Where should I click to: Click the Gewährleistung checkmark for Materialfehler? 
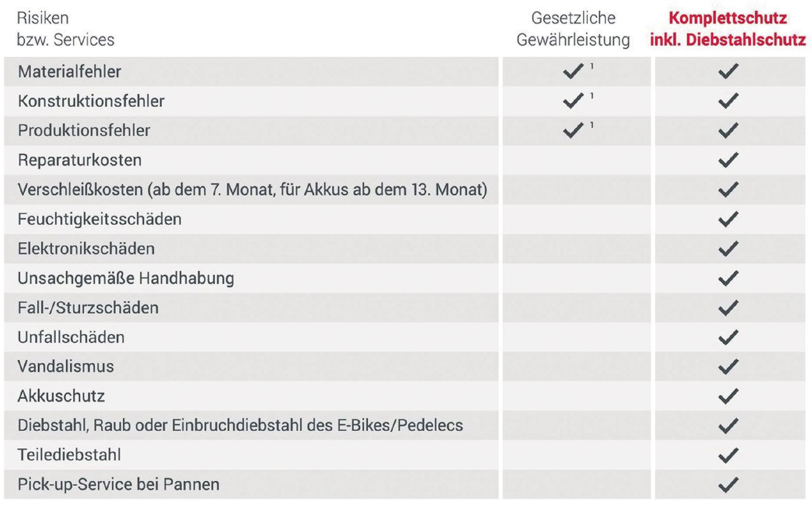click(x=573, y=71)
